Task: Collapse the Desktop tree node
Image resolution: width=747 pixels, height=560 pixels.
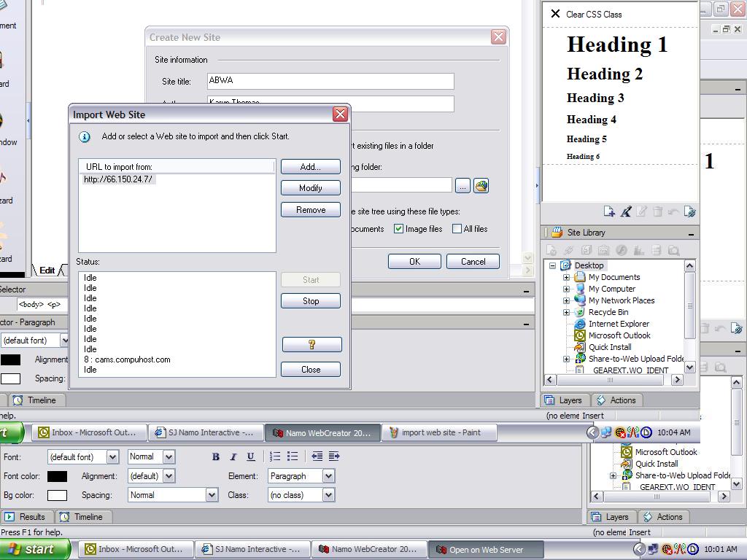Action: coord(553,265)
